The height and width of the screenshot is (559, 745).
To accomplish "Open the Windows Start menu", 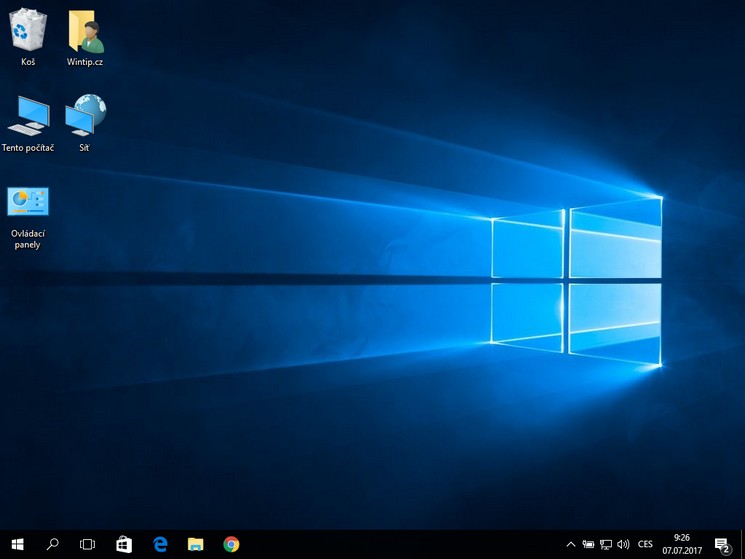I will 18,544.
